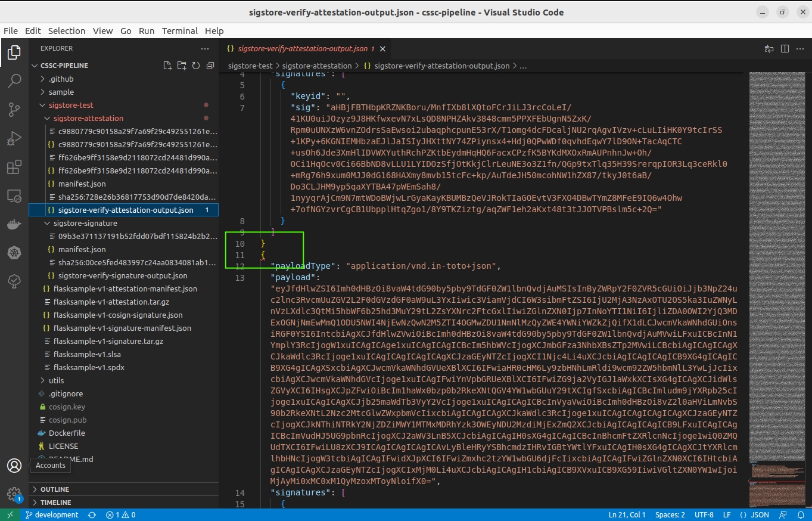Open the Remote Explorer view
The height and width of the screenshot is (521, 812).
[x=14, y=195]
